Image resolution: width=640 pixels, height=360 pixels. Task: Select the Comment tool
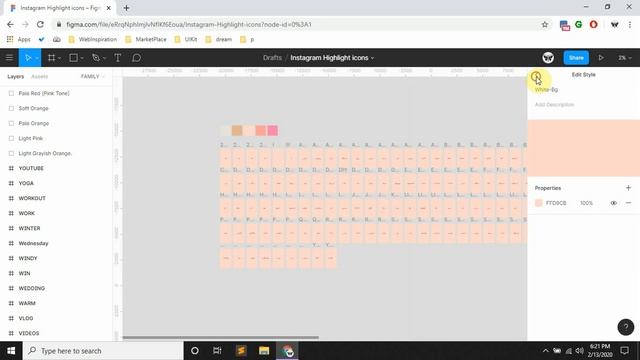coord(136,58)
